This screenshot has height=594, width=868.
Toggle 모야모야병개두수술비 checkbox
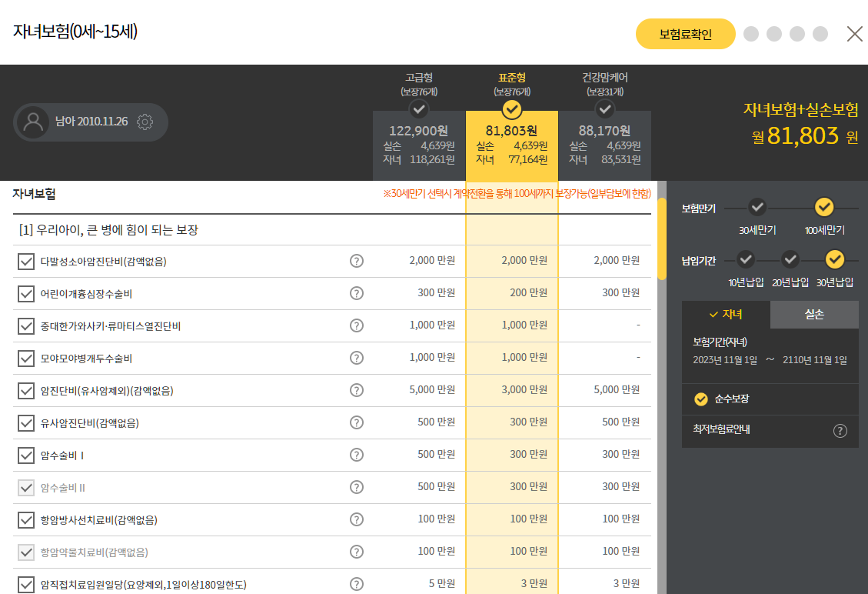[26, 359]
